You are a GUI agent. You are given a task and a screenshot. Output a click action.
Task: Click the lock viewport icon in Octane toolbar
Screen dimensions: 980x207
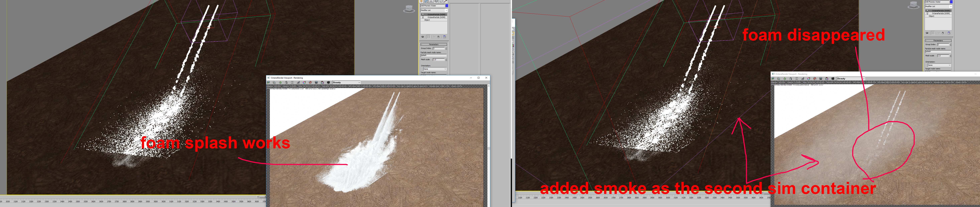(286, 82)
